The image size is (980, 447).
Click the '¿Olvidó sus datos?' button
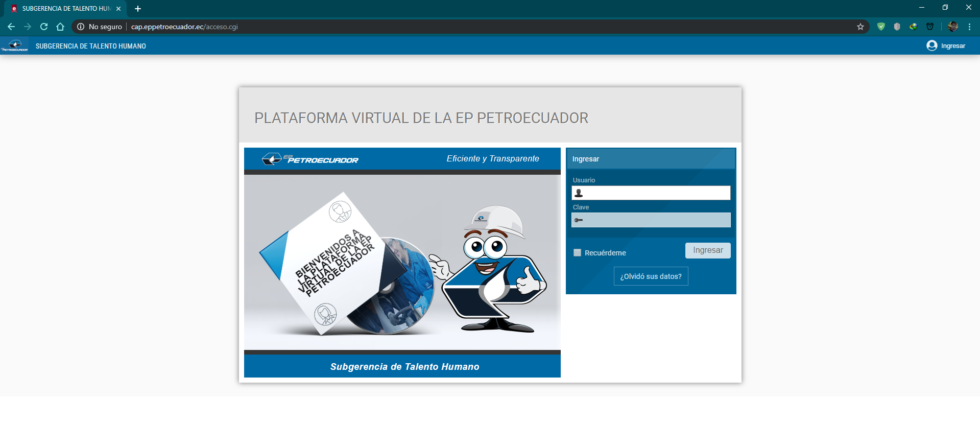(x=651, y=276)
